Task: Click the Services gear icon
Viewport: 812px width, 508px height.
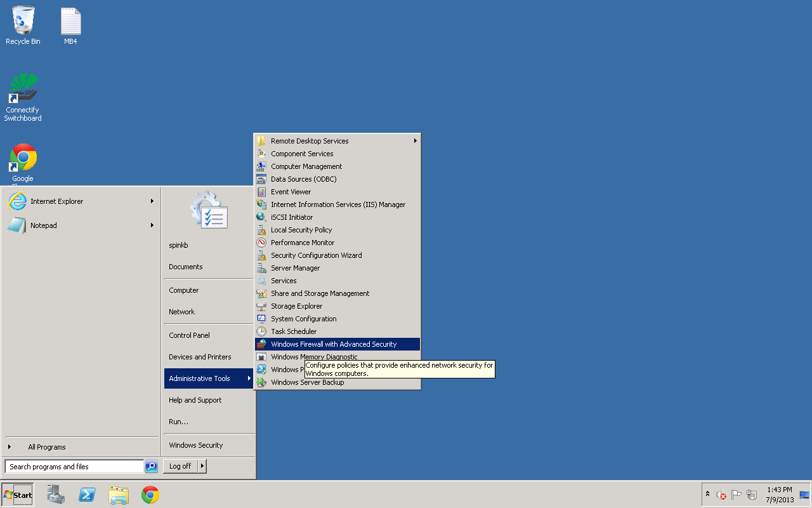Action: [x=261, y=281]
